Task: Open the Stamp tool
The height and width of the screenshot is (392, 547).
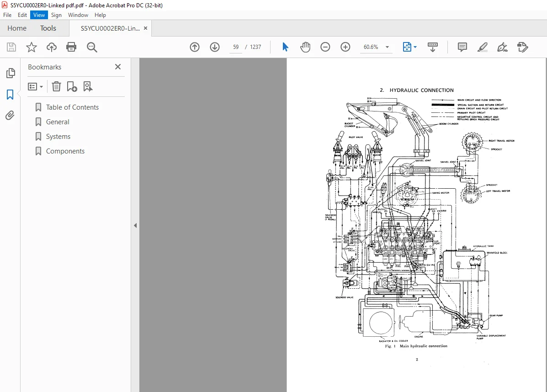Action: (523, 47)
